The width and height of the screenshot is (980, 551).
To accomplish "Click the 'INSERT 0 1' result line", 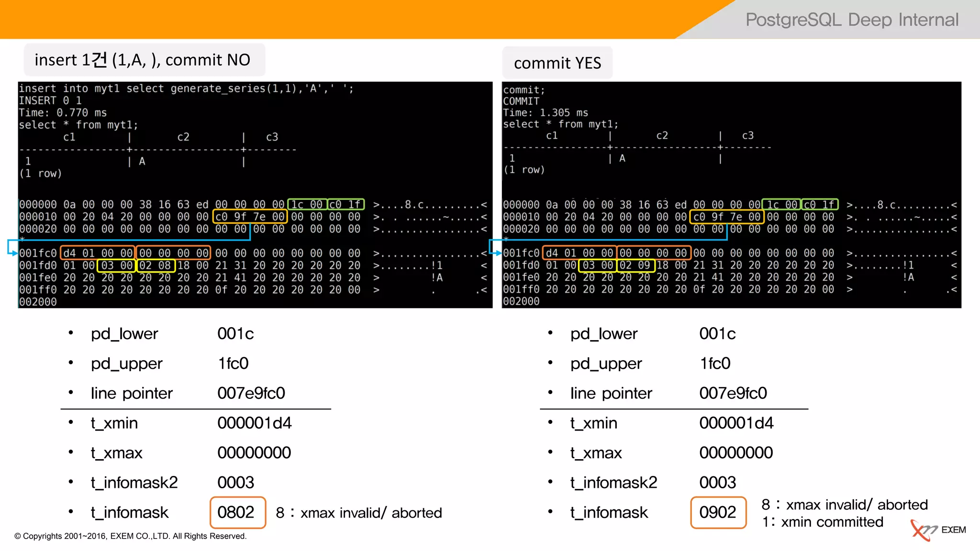I will [x=50, y=100].
